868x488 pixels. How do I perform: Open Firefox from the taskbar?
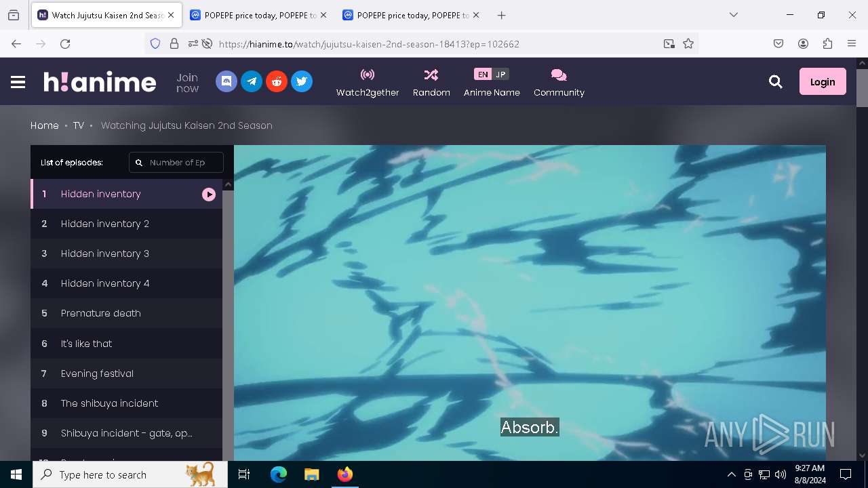click(x=344, y=474)
